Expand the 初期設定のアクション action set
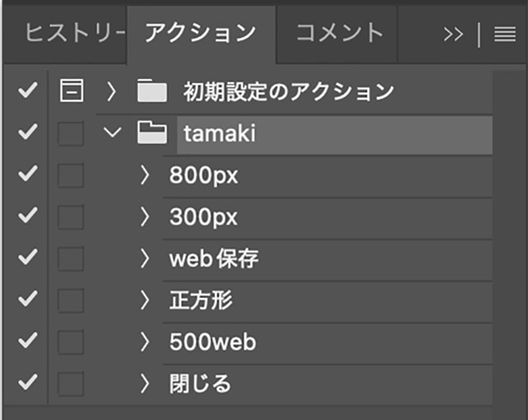This screenshot has width=528, height=420. pos(111,92)
